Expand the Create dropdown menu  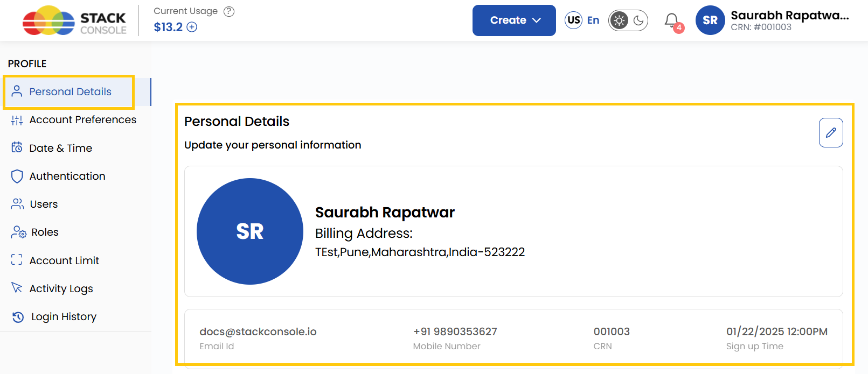point(513,20)
